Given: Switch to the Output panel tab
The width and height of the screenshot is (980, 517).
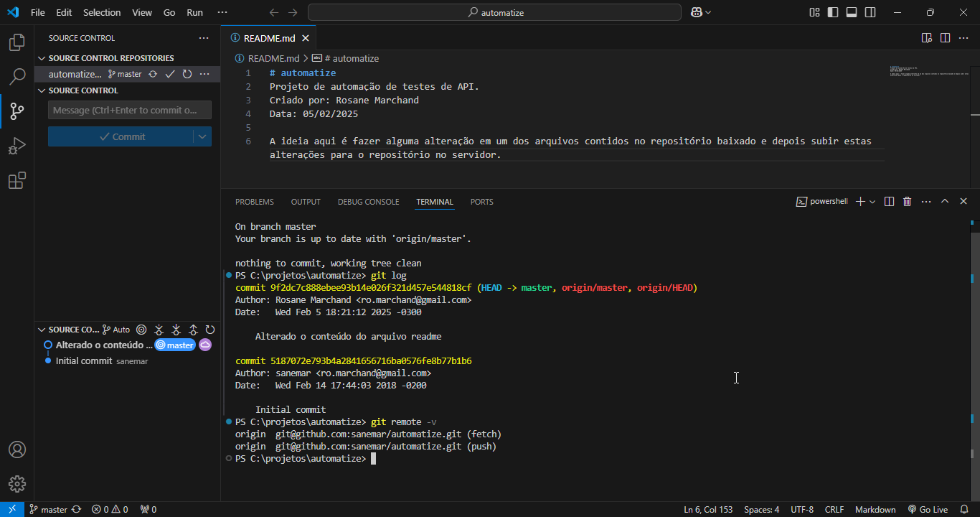Looking at the screenshot, I should click(306, 202).
